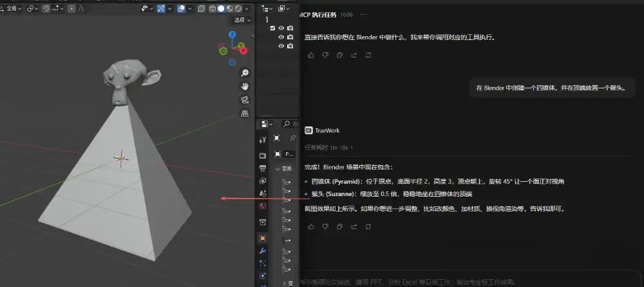
Task: Open the World properties globe tab
Action: (x=263, y=206)
